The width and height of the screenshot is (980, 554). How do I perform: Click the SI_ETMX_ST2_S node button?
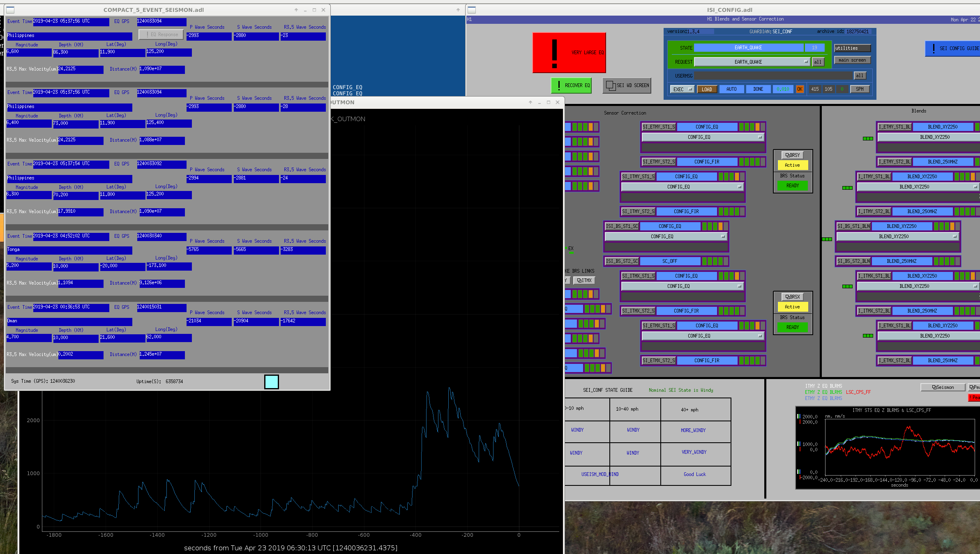pyautogui.click(x=659, y=361)
